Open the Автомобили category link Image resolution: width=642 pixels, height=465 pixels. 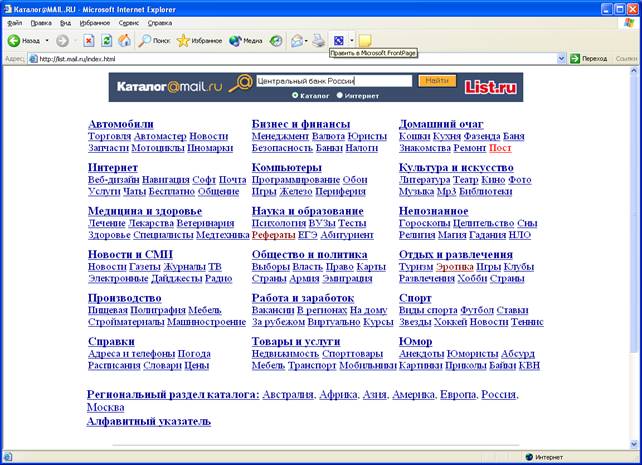tap(121, 124)
